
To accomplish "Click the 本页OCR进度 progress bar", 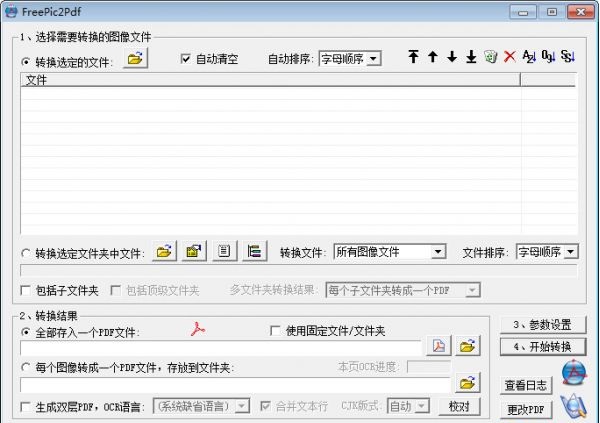I will click(x=429, y=366).
